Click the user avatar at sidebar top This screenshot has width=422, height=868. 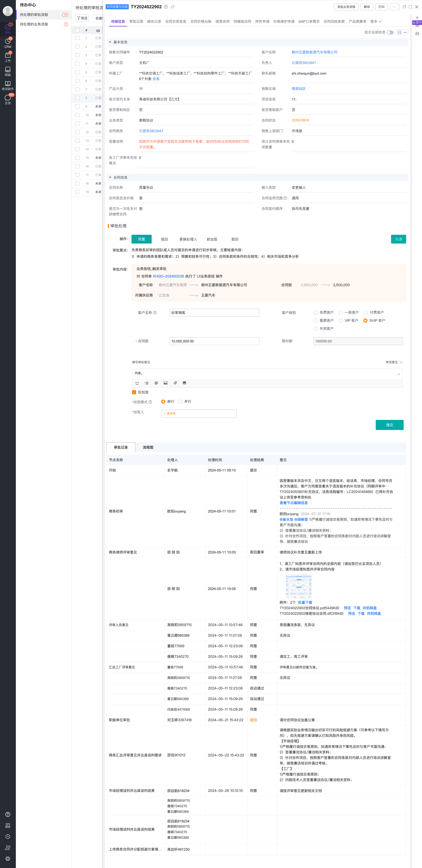[8, 11]
